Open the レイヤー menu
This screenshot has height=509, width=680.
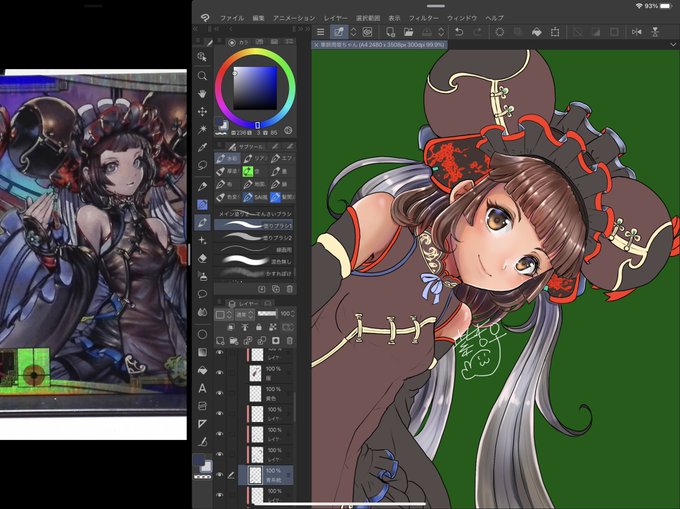coord(336,18)
